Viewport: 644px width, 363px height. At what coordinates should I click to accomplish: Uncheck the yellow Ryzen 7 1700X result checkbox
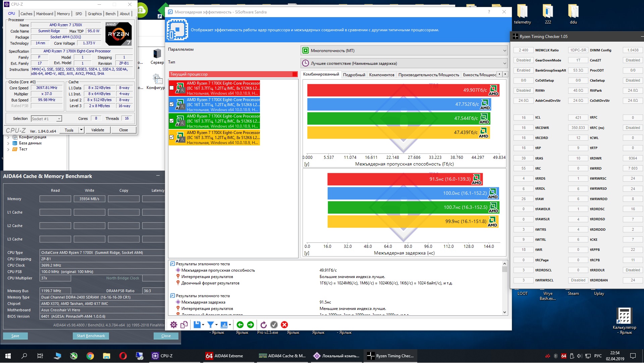coord(172,137)
